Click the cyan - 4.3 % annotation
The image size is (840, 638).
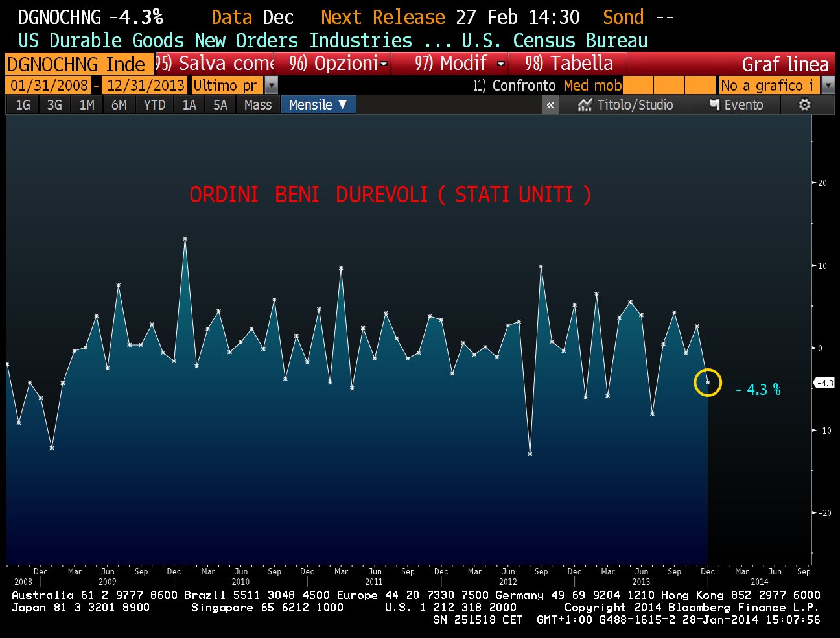click(x=758, y=390)
